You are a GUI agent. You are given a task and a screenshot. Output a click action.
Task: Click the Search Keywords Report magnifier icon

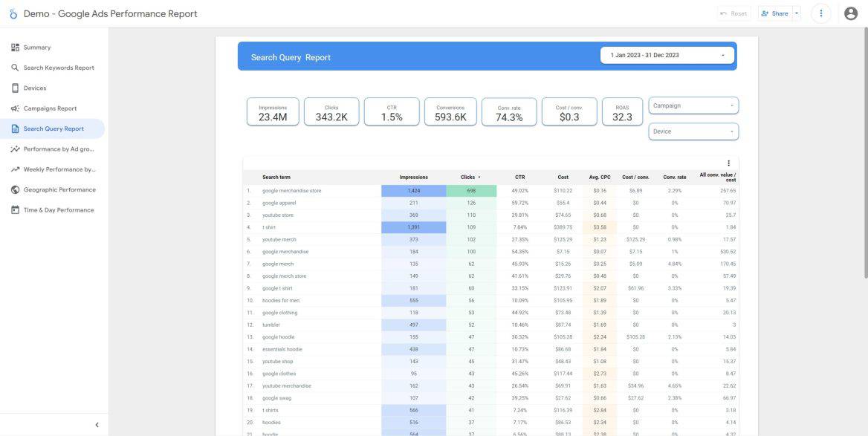click(x=16, y=67)
